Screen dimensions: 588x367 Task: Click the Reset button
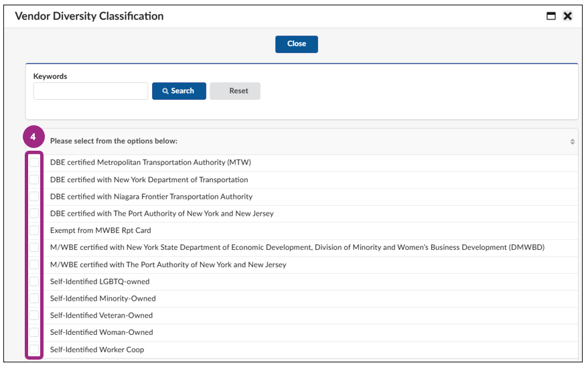pyautogui.click(x=235, y=91)
